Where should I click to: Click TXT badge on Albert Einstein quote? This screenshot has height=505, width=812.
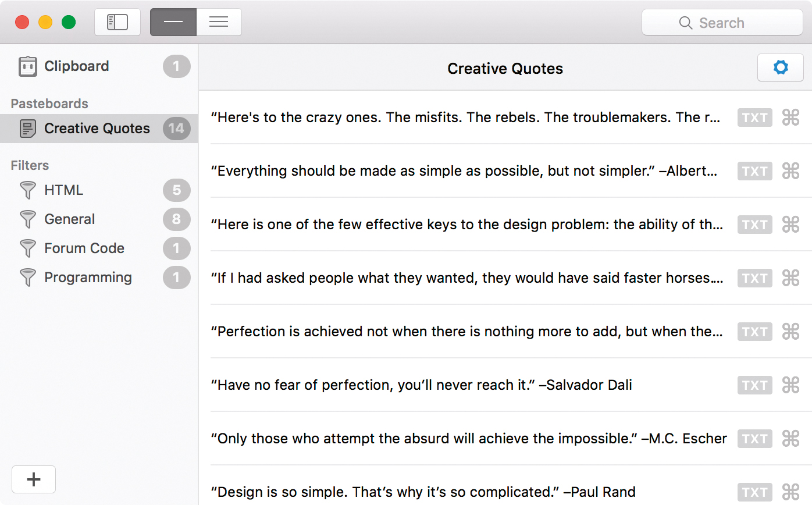pyautogui.click(x=754, y=171)
